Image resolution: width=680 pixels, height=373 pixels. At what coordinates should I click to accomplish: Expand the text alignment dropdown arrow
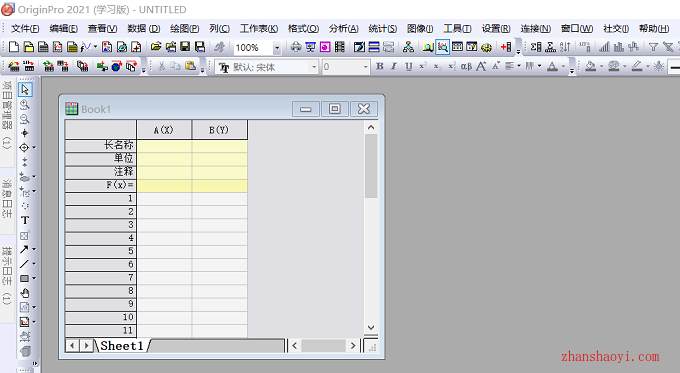tap(519, 66)
